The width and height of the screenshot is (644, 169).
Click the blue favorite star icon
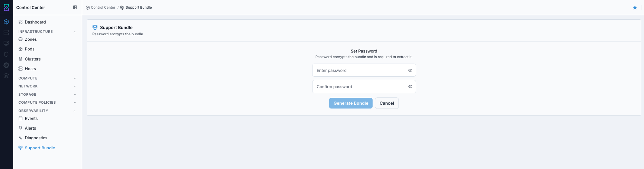pyautogui.click(x=635, y=7)
